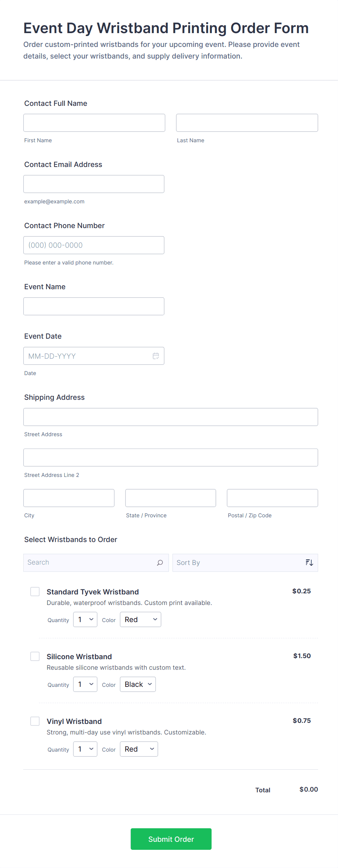338x868 pixels.
Task: Click the search magnifier icon
Action: click(x=160, y=563)
